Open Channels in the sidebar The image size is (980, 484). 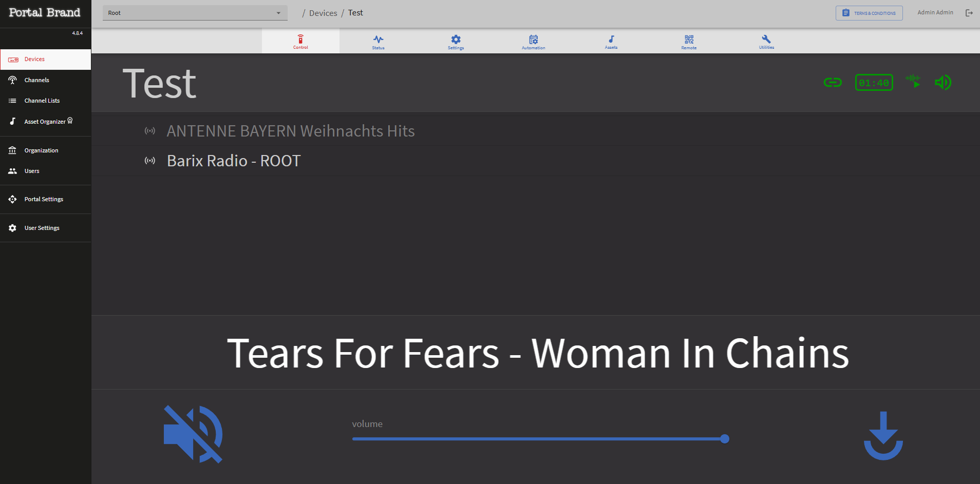(46, 80)
